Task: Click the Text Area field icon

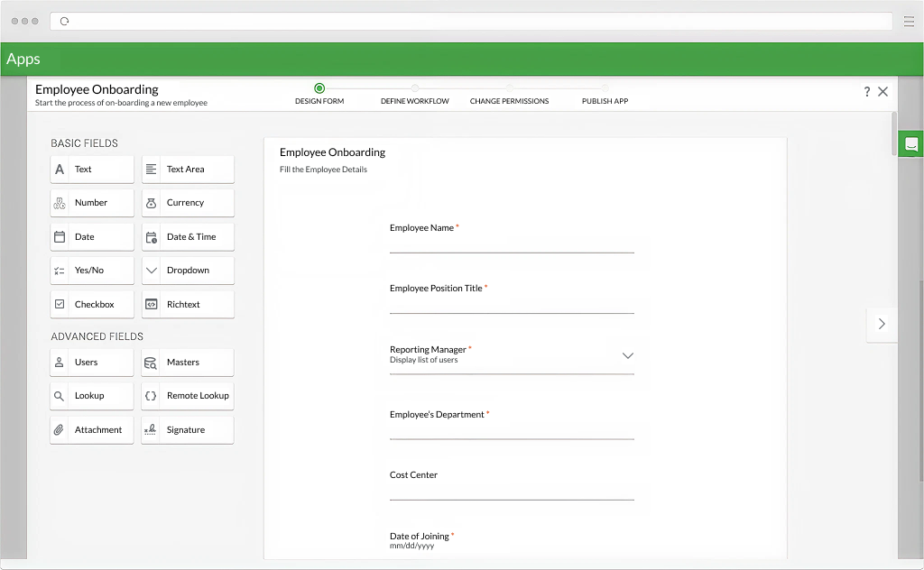Action: click(x=151, y=170)
